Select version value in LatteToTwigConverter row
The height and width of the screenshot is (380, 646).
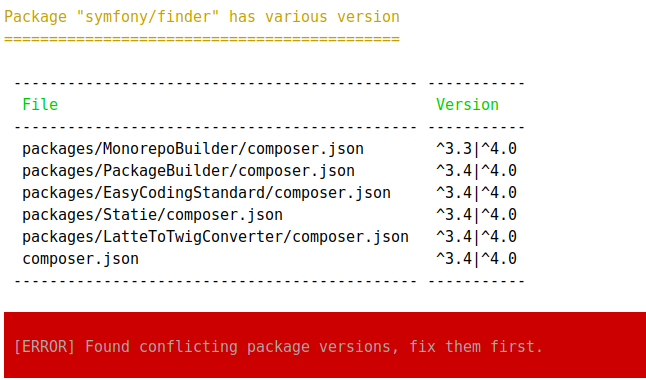coord(476,237)
